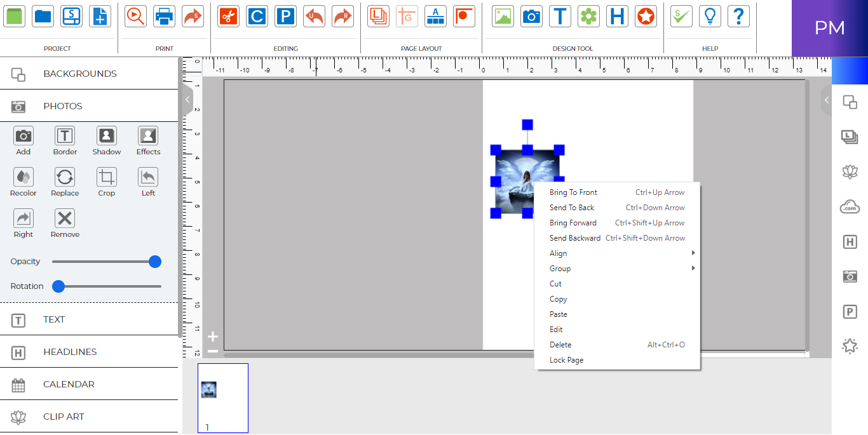Click the right sidebar .com cloud icon
Viewport: 868px width, 435px height.
click(x=850, y=206)
